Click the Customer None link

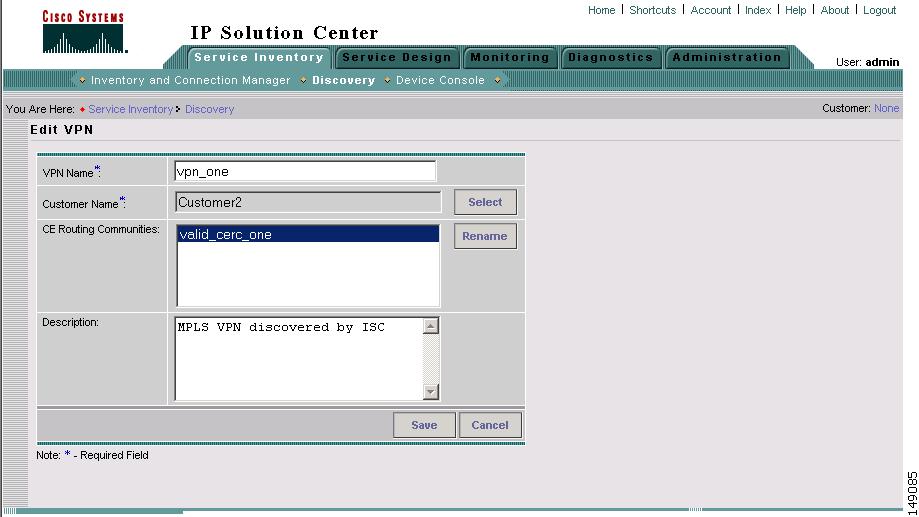(x=886, y=108)
